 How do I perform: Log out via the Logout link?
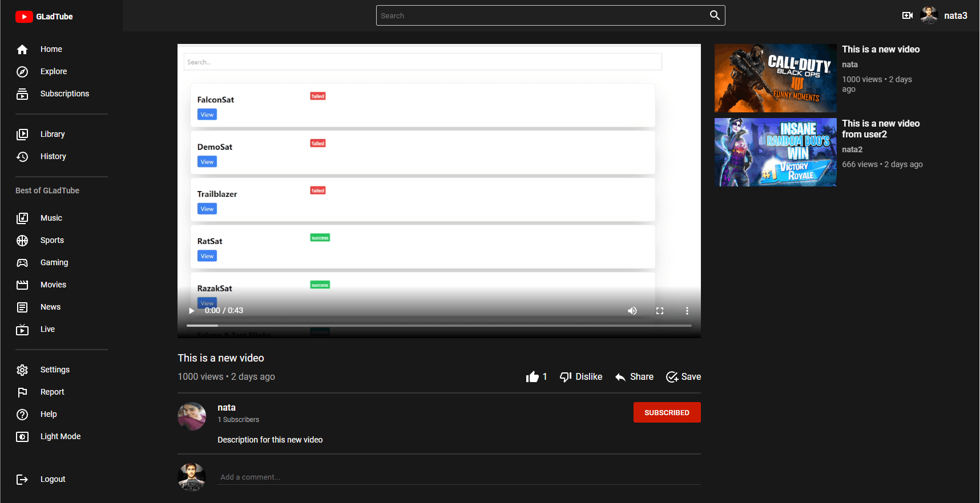point(53,479)
